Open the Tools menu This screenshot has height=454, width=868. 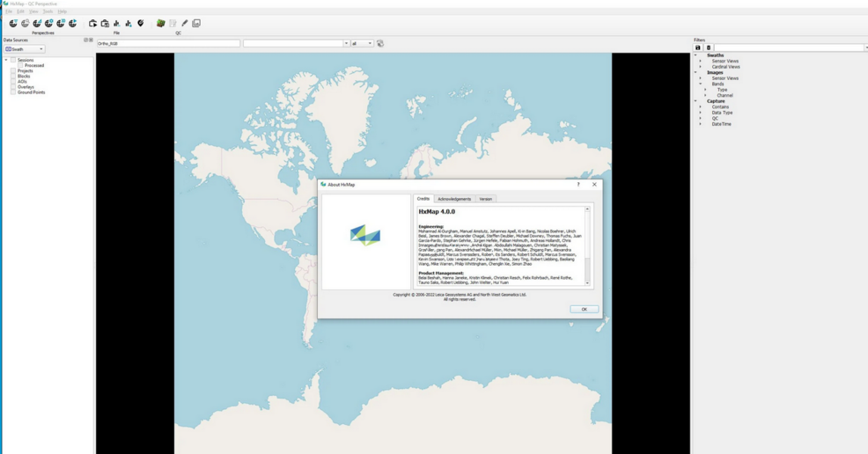(48, 11)
